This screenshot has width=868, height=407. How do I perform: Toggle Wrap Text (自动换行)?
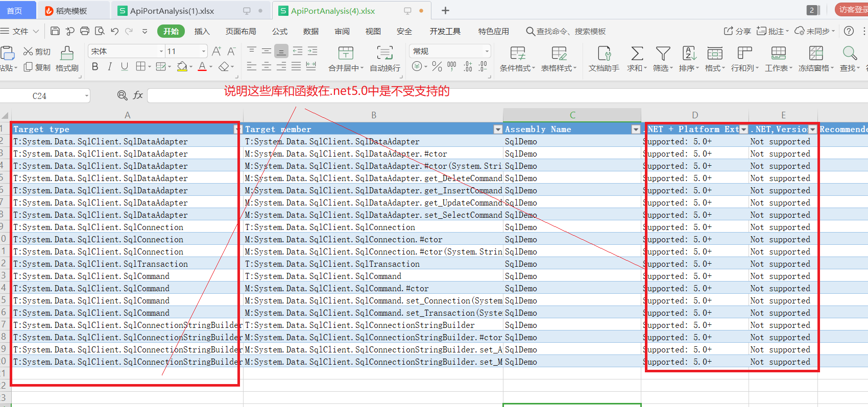pyautogui.click(x=385, y=59)
